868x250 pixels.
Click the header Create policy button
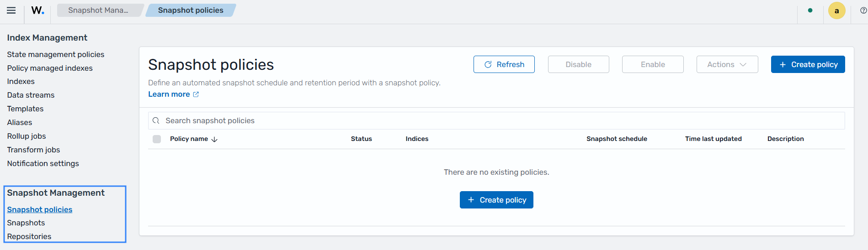point(808,64)
